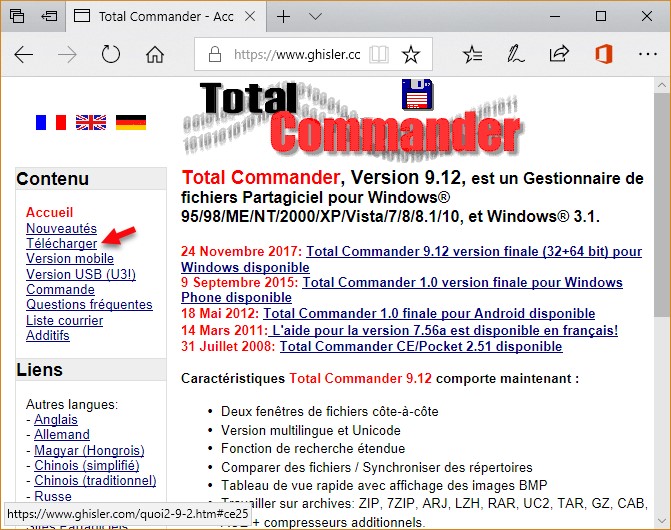The width and height of the screenshot is (671, 530).
Task: Open the Additifs link
Action: click(48, 335)
